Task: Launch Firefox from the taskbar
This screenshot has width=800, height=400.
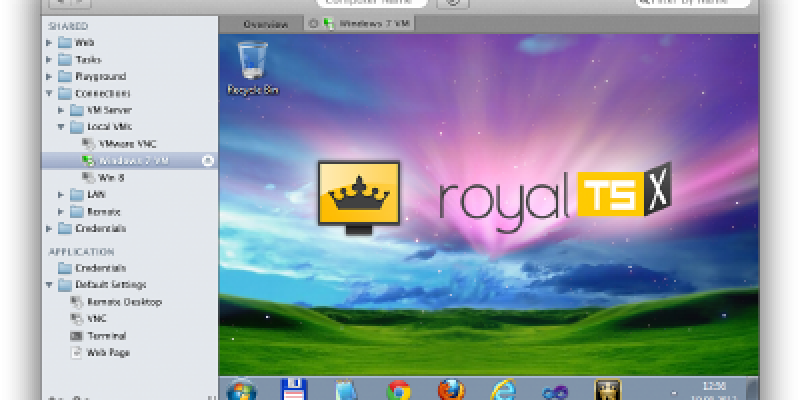Action: 451,391
